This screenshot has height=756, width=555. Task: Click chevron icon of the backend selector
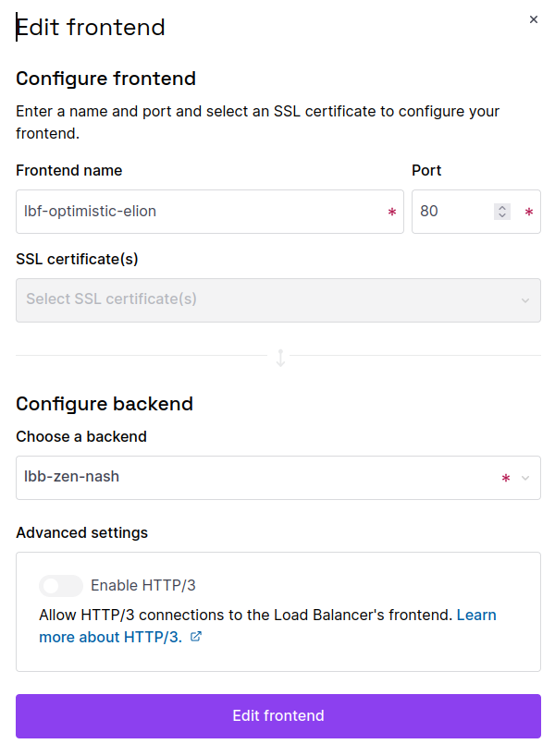525,478
